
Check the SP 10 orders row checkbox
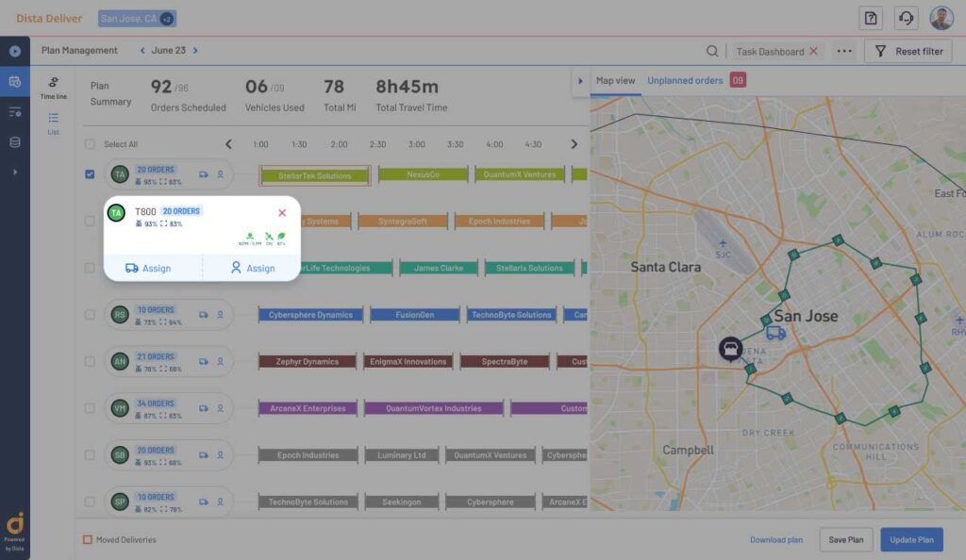click(90, 502)
